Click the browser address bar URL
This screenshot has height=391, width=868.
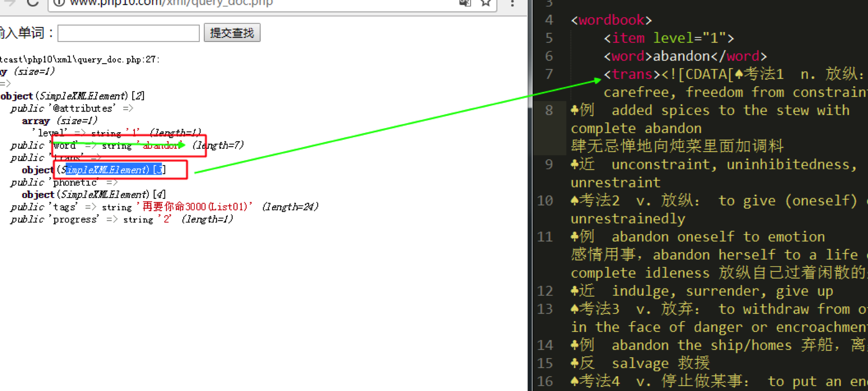(x=171, y=3)
